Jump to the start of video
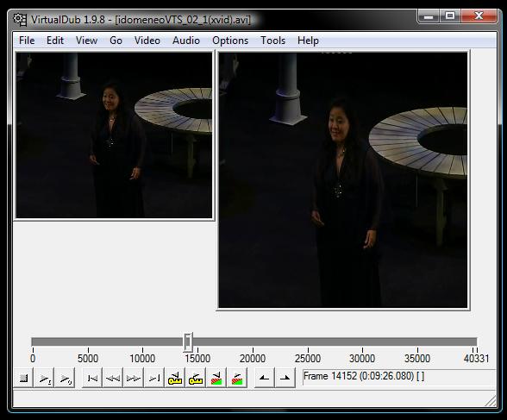 (x=92, y=378)
